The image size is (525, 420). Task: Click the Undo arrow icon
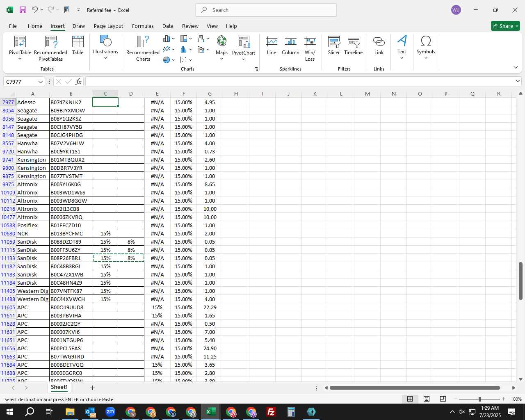34,10
